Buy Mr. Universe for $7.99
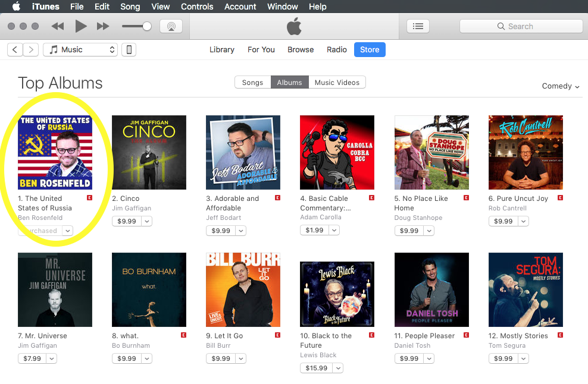The image size is (588, 384). (32, 358)
